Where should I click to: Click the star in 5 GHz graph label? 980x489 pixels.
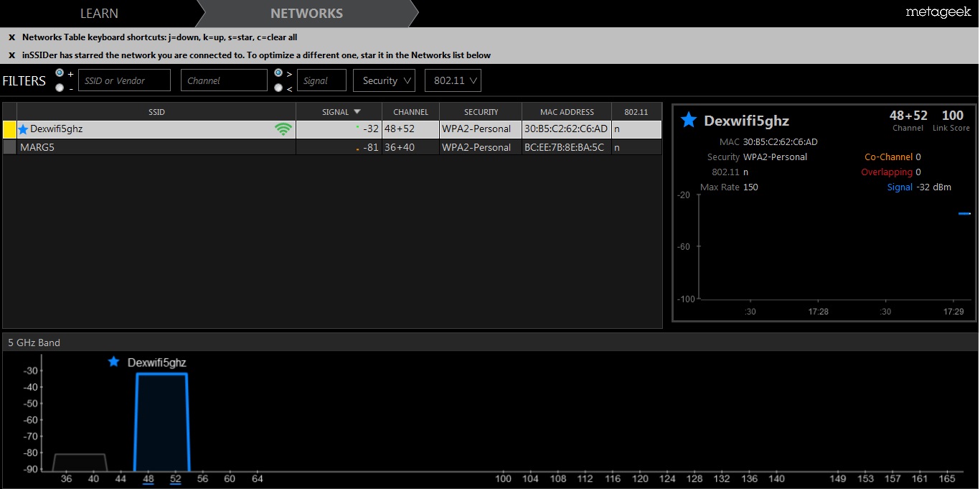point(113,362)
